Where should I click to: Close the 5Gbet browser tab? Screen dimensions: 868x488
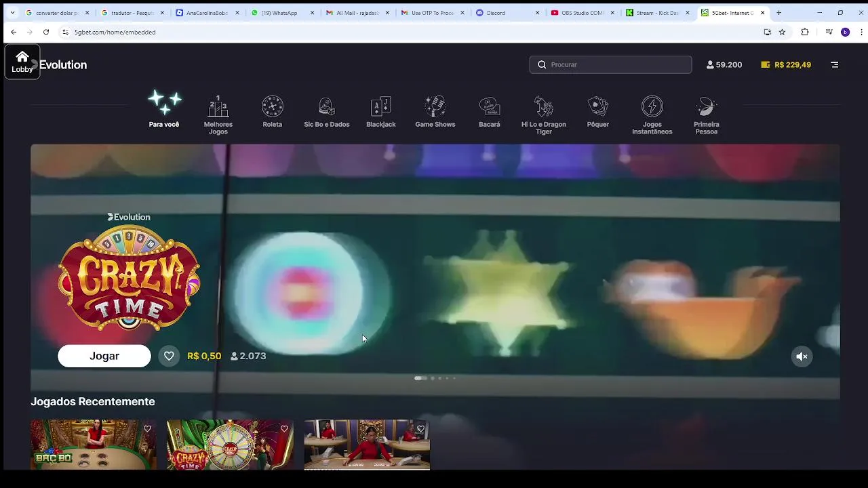point(762,13)
